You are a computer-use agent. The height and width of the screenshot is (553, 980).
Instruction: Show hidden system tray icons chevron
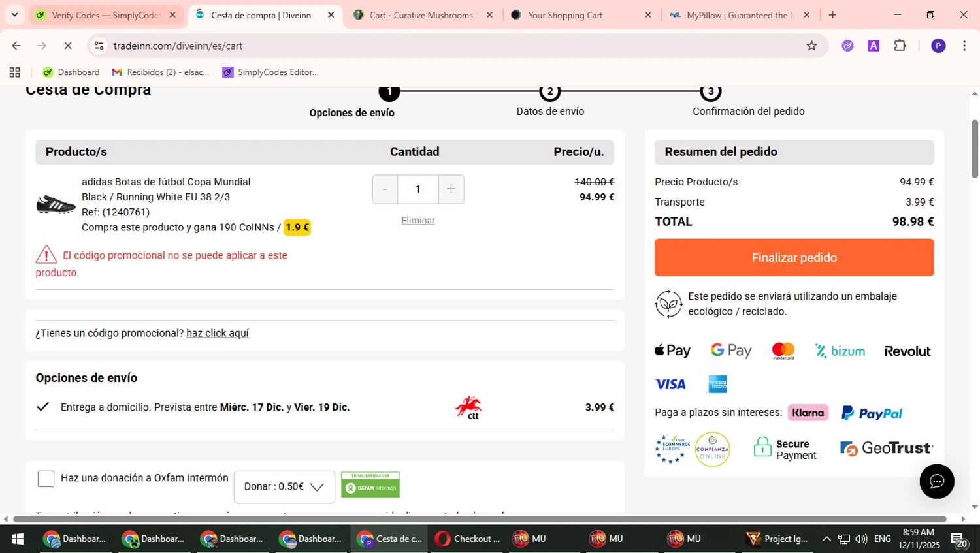click(826, 539)
